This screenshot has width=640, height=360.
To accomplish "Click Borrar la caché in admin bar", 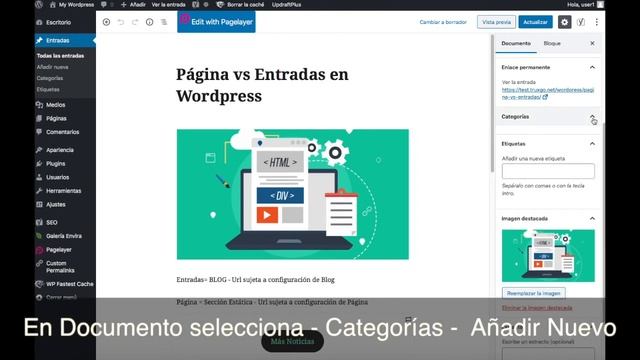I will point(240,4).
